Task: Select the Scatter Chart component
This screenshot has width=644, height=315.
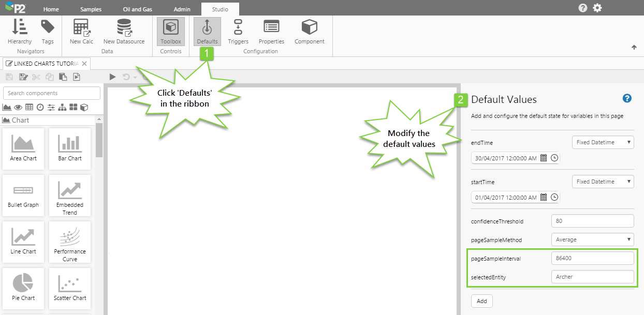Action: point(70,288)
